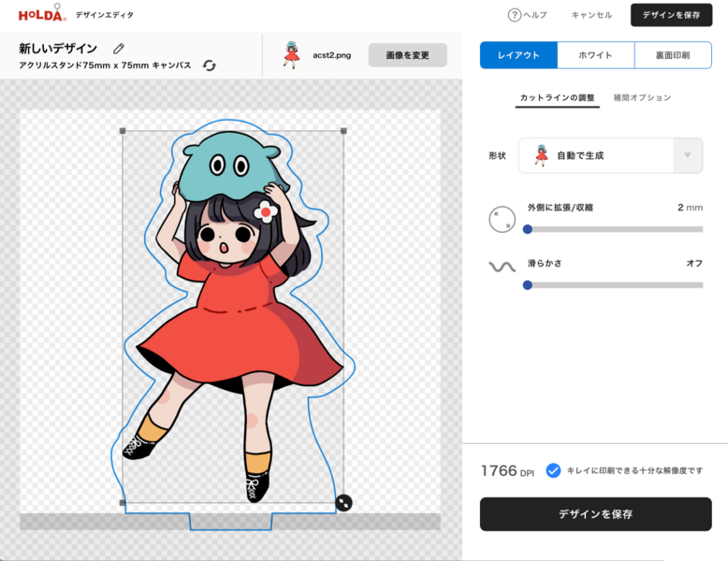Click the オフ smoothness value
The image size is (728, 561).
694,263
